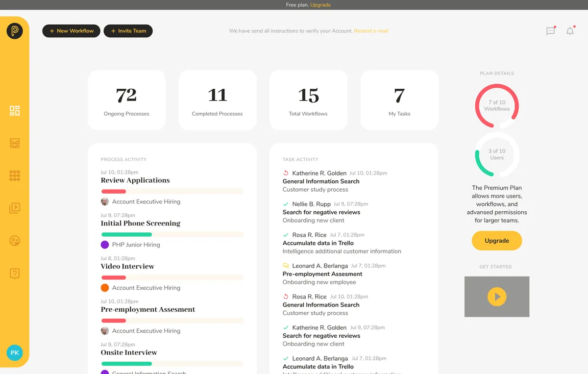Open the Review Applications process
This screenshot has width=588, height=374.
135,180
